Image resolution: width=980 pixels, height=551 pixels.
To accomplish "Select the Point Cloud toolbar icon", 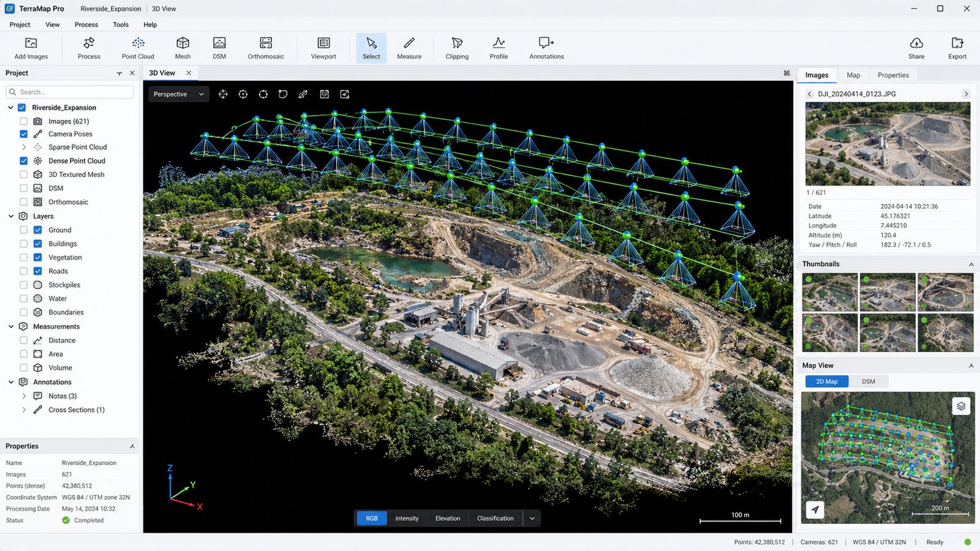I will click(138, 43).
